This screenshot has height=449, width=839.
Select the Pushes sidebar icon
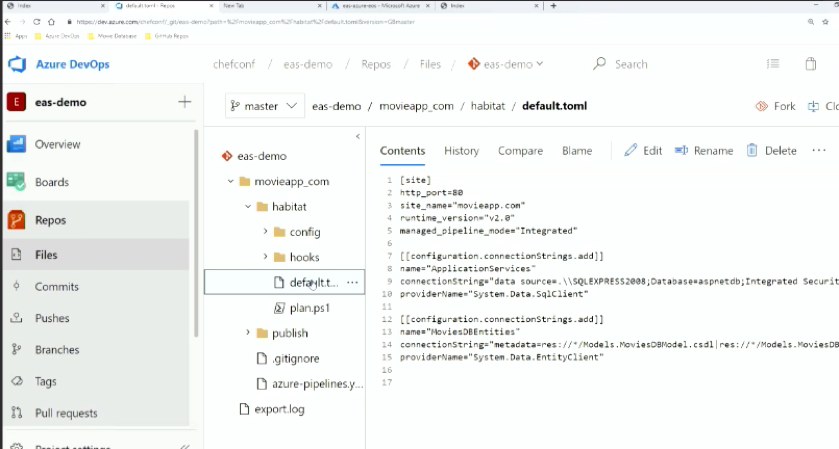pyautogui.click(x=16, y=318)
